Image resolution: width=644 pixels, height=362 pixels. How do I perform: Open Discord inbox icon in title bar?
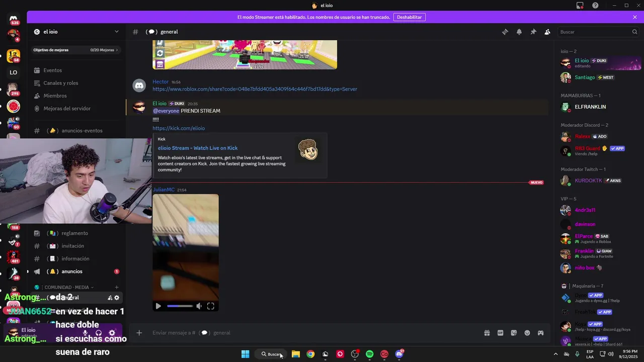click(580, 6)
